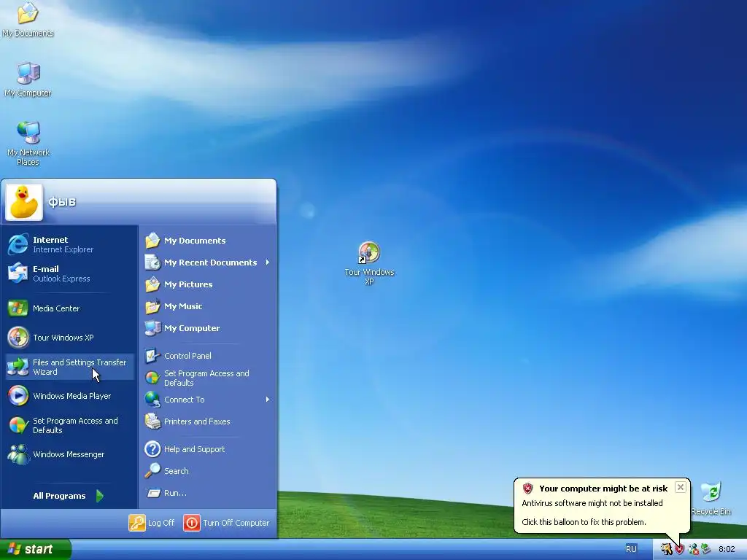Select the Recycle Bin desktop icon
The width and height of the screenshot is (747, 560).
point(711,498)
